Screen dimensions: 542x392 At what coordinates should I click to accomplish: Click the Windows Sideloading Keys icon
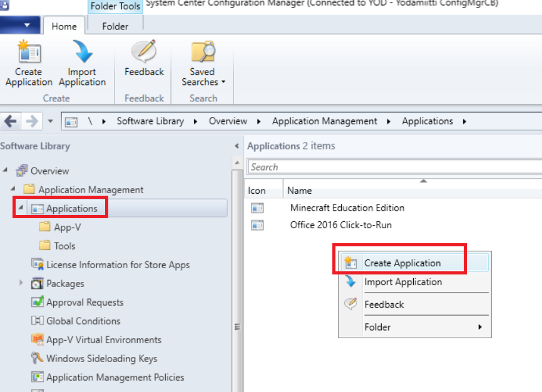coord(38,358)
